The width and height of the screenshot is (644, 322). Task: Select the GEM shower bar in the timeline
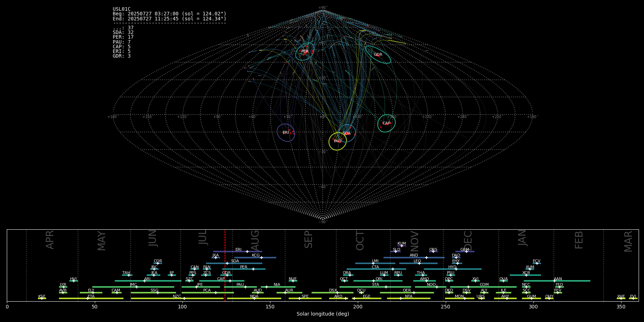point(465,252)
